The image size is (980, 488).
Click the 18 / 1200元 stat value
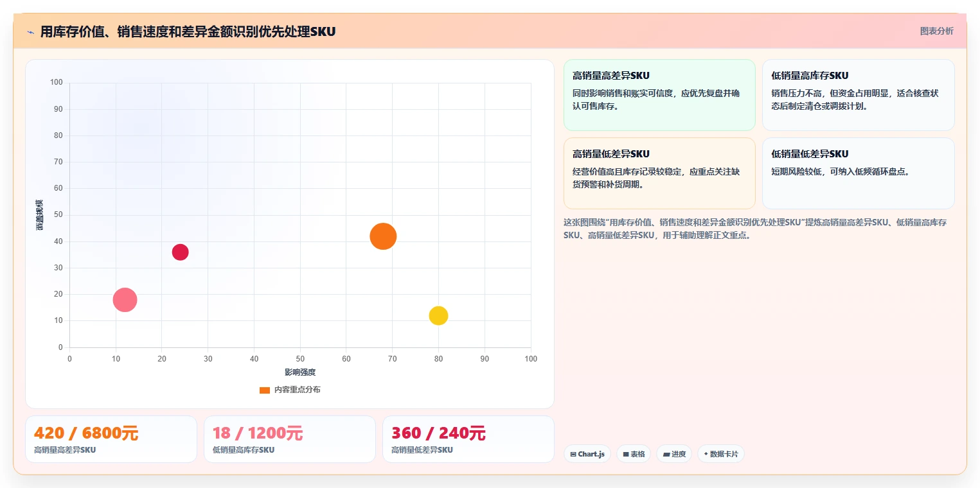[x=258, y=433]
